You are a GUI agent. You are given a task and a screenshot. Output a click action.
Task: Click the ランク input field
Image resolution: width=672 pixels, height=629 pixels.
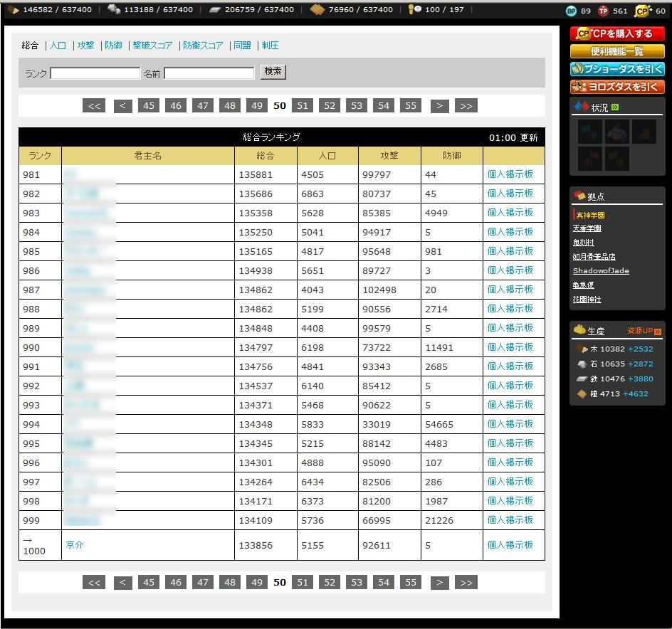point(95,73)
